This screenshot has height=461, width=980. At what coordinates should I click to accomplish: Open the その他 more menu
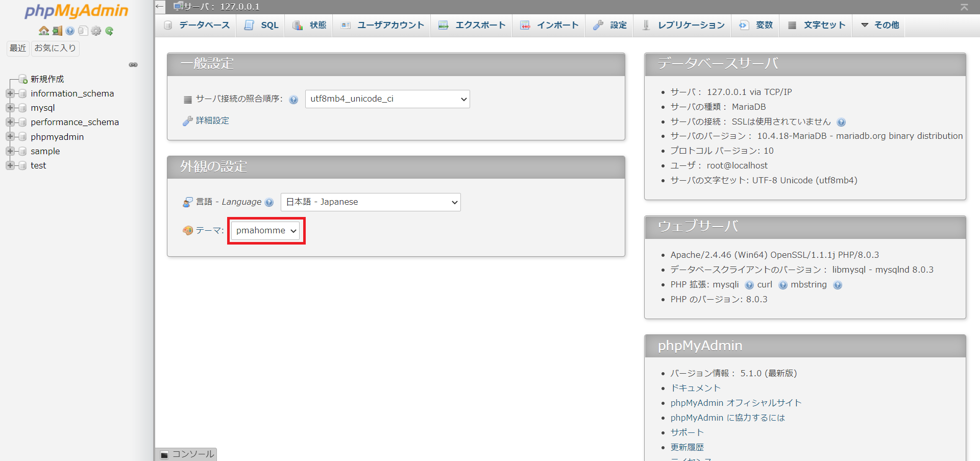pos(879,25)
